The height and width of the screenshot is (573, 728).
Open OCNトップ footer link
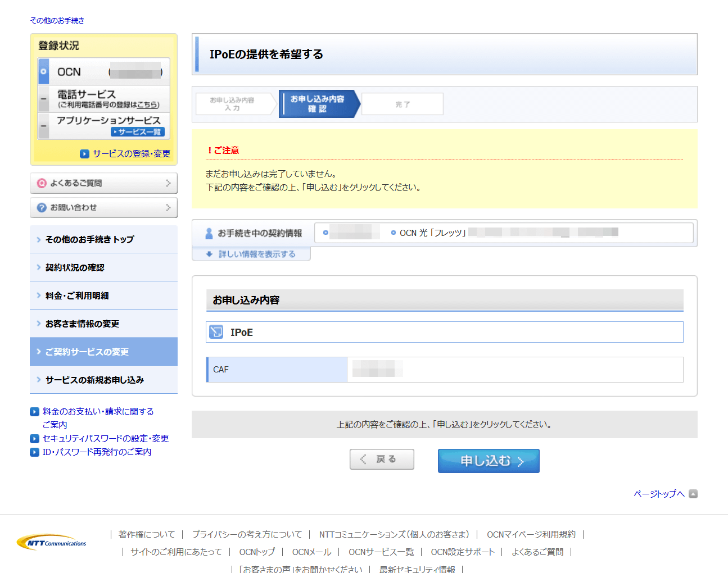(257, 552)
